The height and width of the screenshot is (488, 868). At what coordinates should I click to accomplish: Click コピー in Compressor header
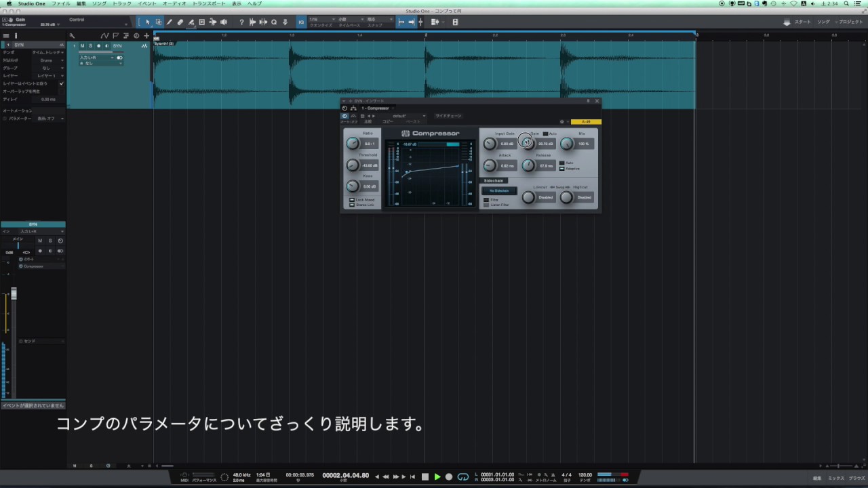[x=388, y=121]
